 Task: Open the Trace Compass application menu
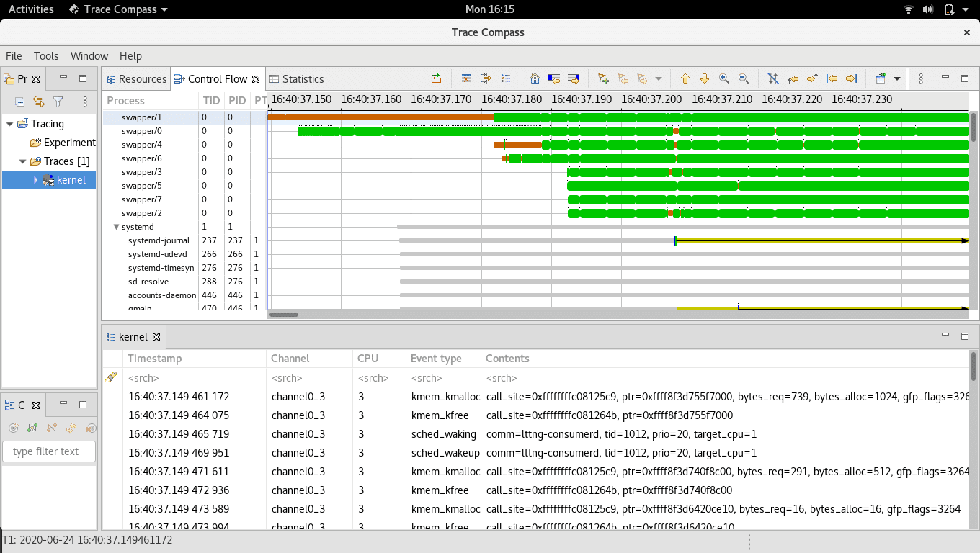click(x=118, y=9)
